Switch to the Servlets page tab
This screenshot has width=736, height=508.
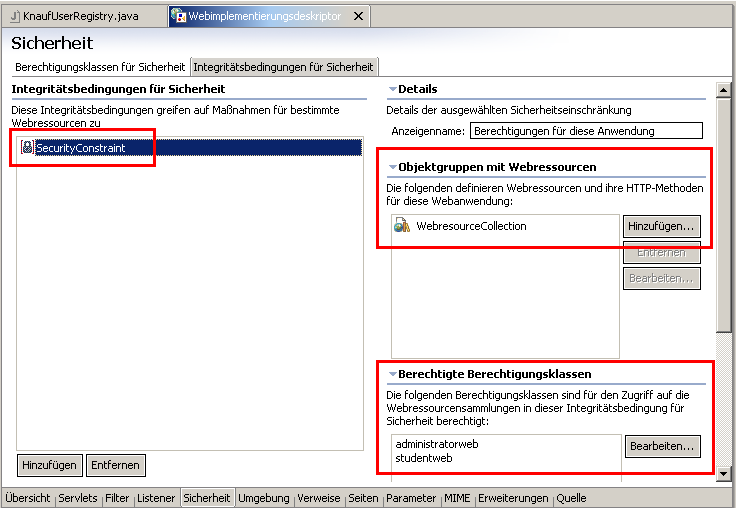click(78, 498)
